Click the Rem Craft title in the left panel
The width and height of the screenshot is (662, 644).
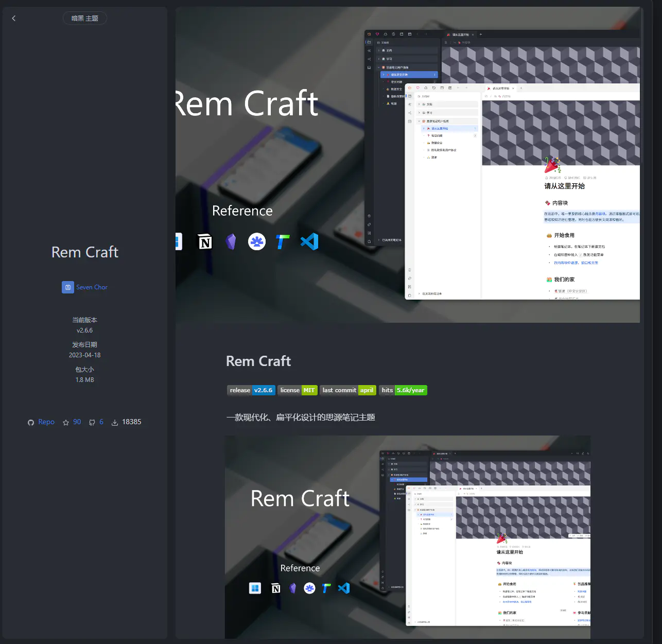tap(85, 252)
